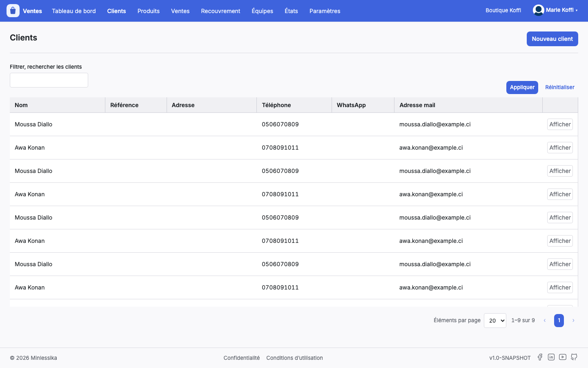The width and height of the screenshot is (588, 368).
Task: Click the Téléphone column header
Action: [x=294, y=105]
